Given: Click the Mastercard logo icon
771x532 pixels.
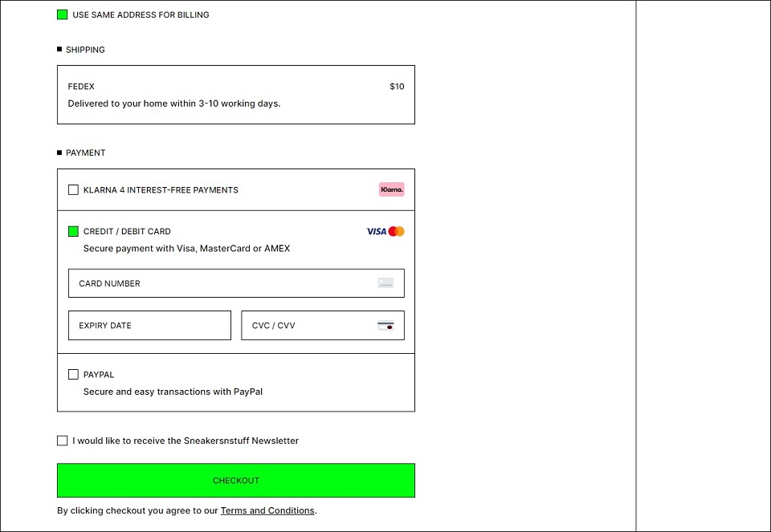Looking at the screenshot, I should coord(396,231).
